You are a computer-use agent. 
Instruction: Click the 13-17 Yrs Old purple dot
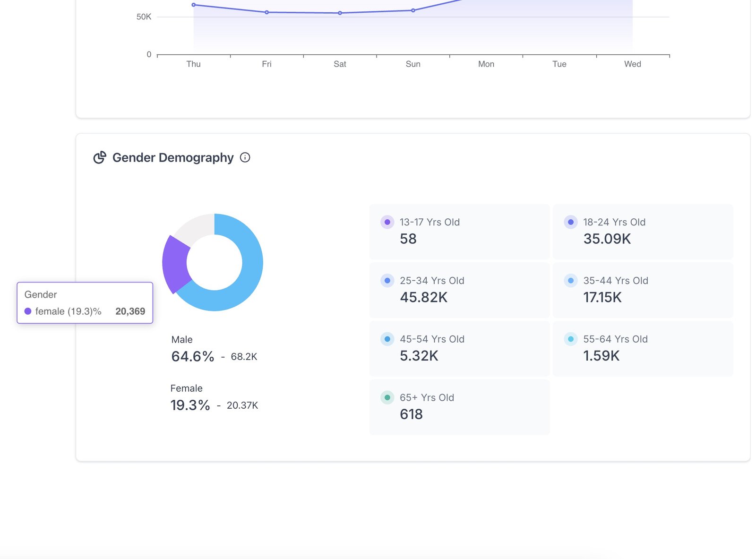click(x=387, y=222)
